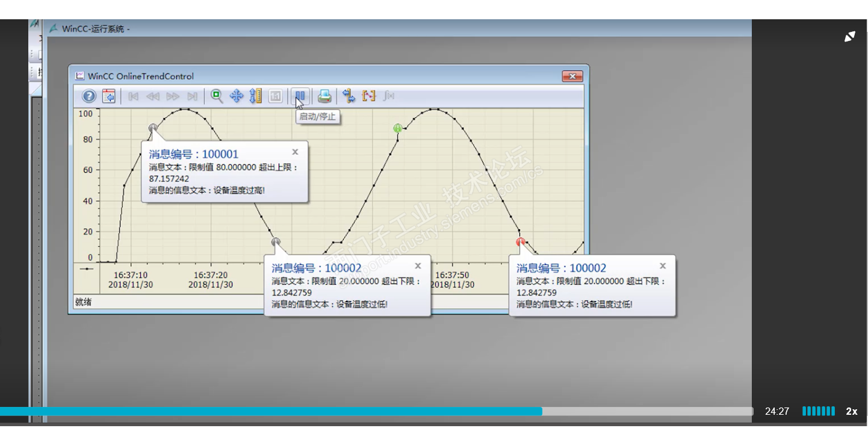Go to next data record icon
This screenshot has width=868, height=434.
click(x=173, y=96)
